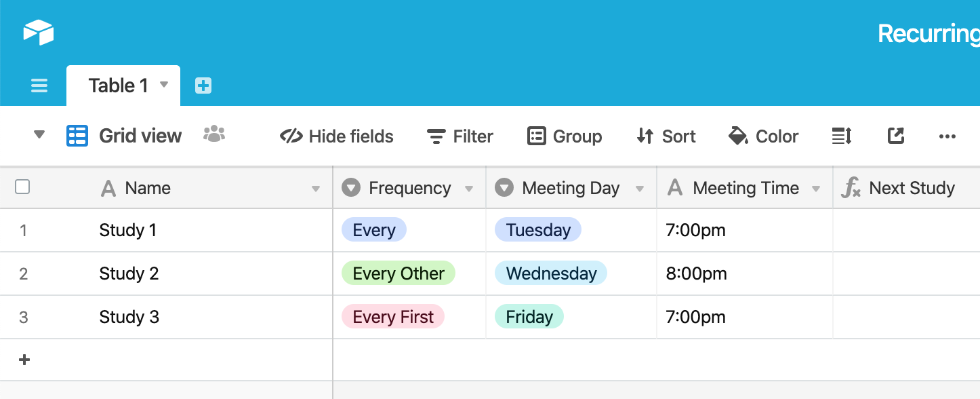Expand the views sidebar triangle
This screenshot has height=399, width=980.
coord(39,135)
